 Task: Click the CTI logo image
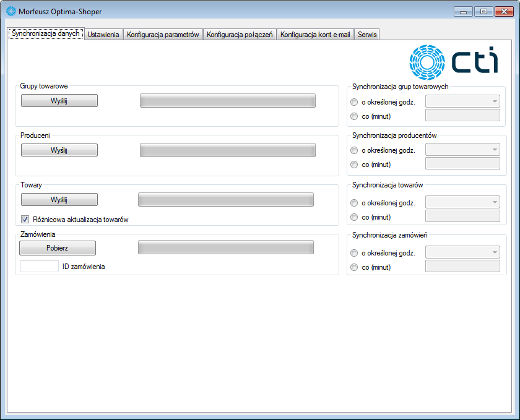(x=454, y=62)
